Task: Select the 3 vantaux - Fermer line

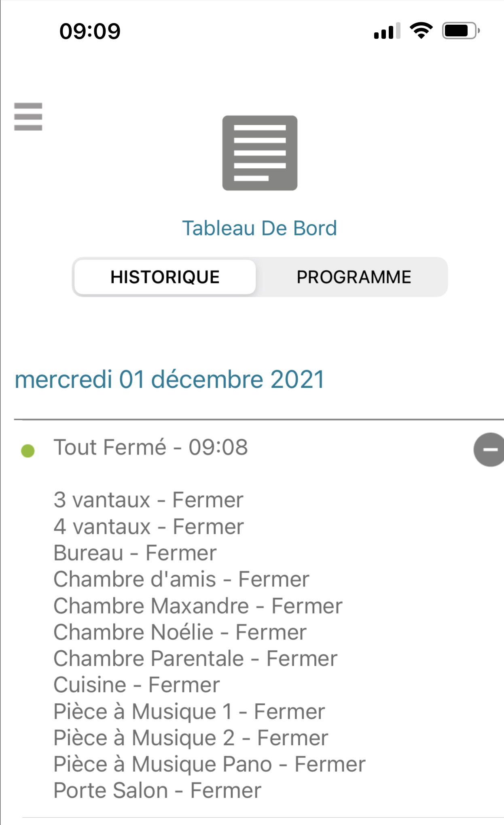Action: click(x=148, y=500)
